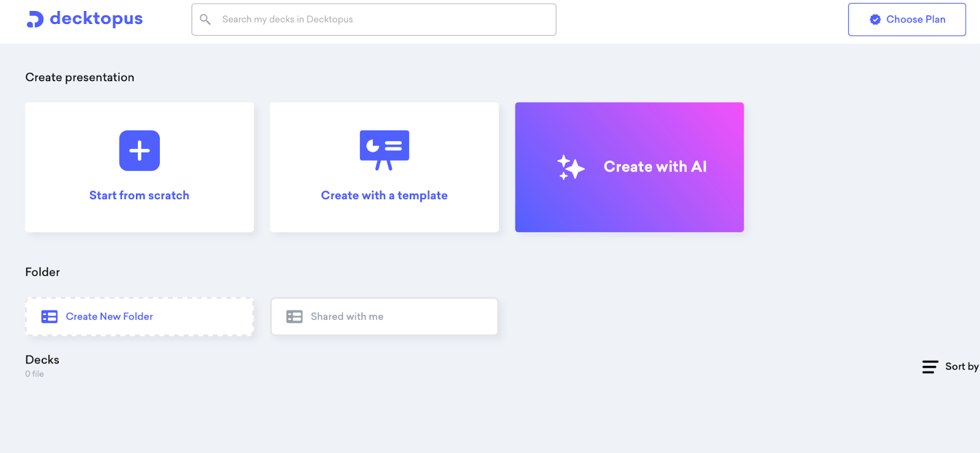Click the 0 file count text
Viewport: 980px width, 453px height.
coord(34,374)
